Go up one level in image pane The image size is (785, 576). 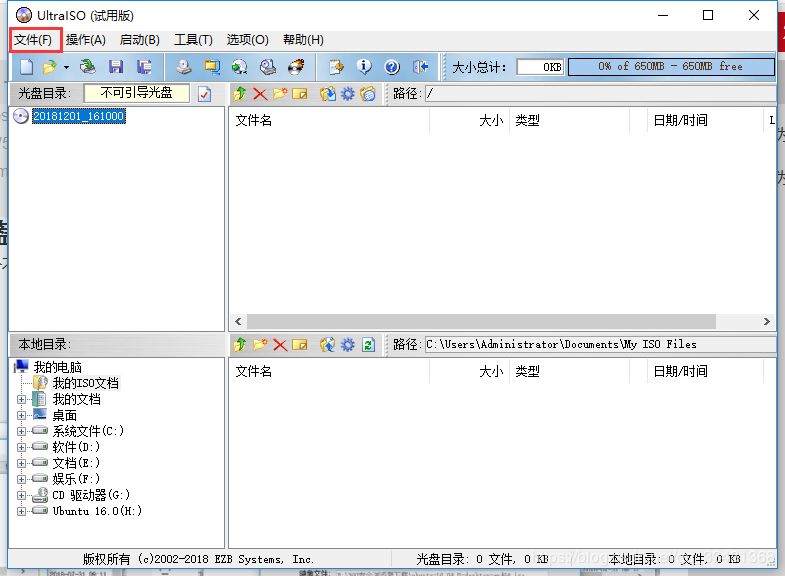click(240, 94)
